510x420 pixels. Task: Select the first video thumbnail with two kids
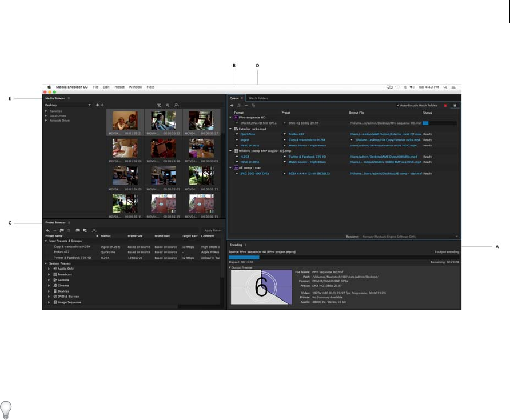click(x=125, y=121)
